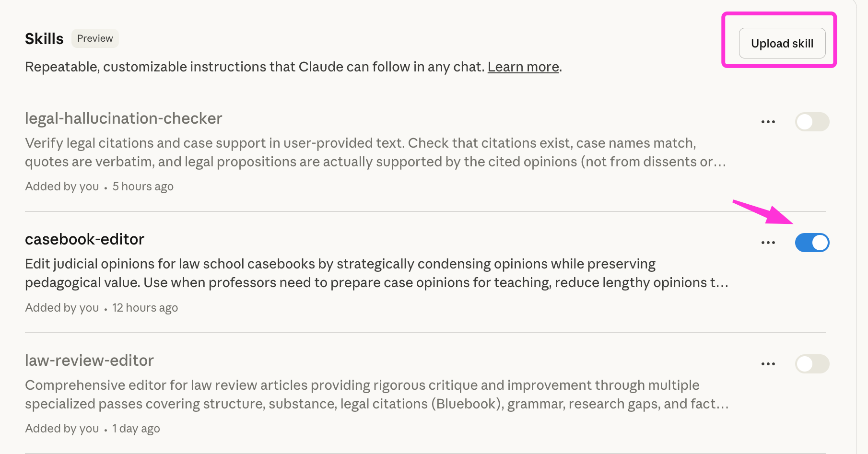Enable the law-review-editor skill
Image resolution: width=868 pixels, height=454 pixels.
click(x=812, y=363)
